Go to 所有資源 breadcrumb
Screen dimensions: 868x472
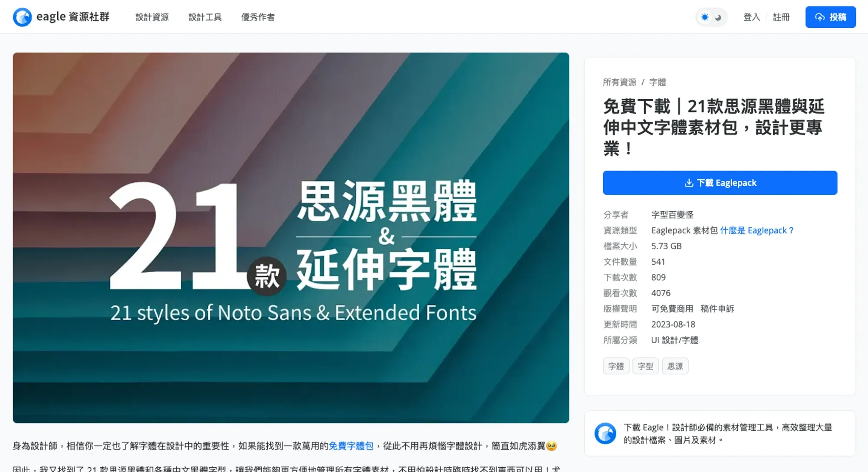pos(619,82)
